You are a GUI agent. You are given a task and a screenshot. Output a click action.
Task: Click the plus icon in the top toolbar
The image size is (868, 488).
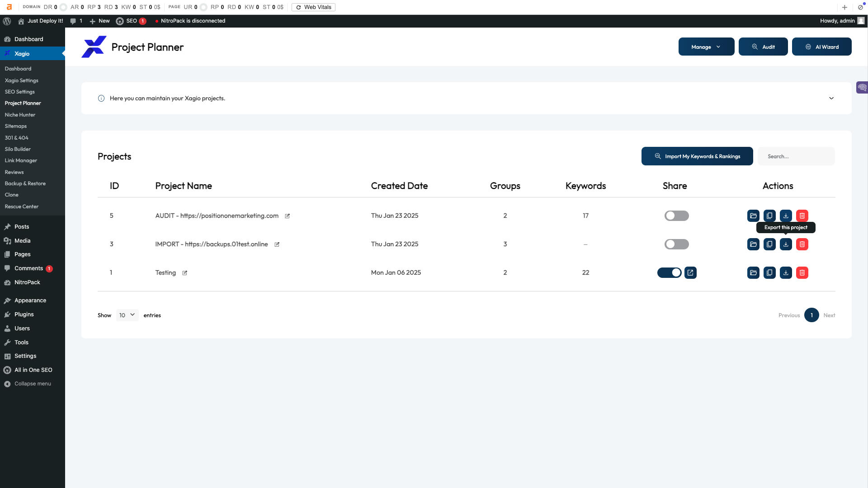[x=844, y=7]
